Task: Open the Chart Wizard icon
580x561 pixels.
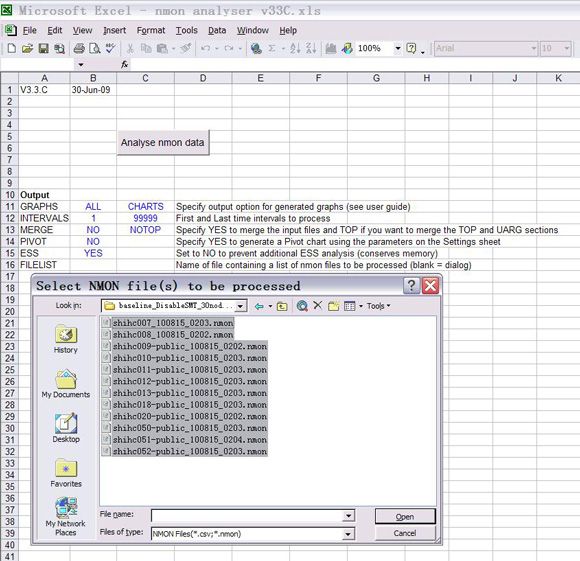Action: 331,48
